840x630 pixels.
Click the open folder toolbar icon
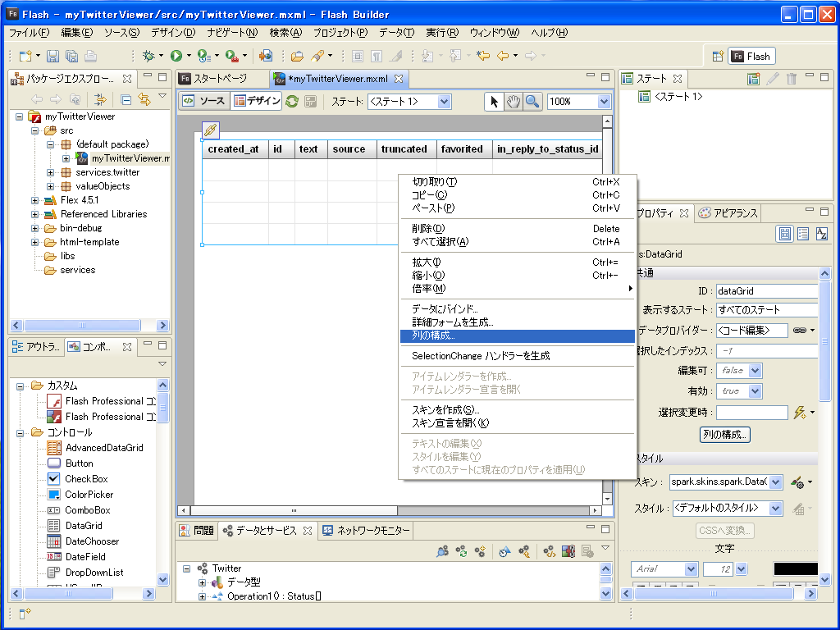click(x=297, y=56)
